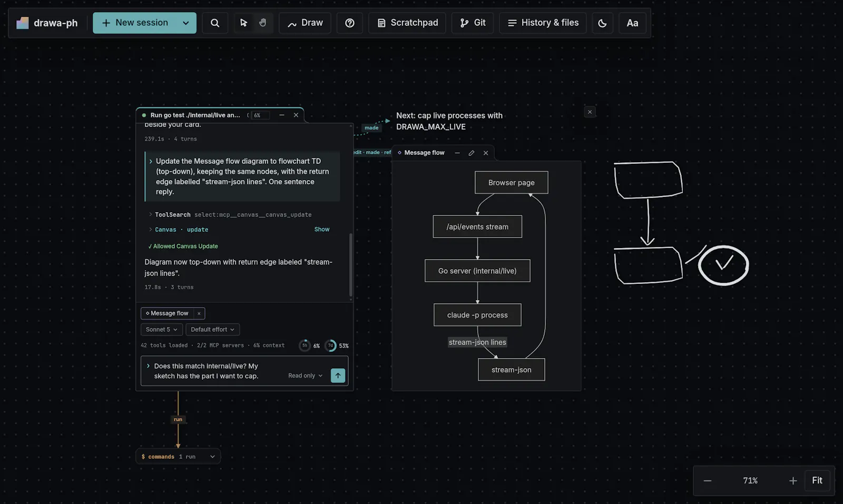Zoom out the canvas with minus button

(708, 481)
